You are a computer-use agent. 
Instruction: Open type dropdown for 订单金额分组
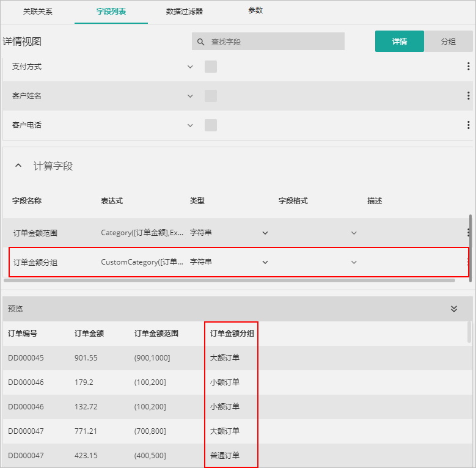[x=265, y=262]
